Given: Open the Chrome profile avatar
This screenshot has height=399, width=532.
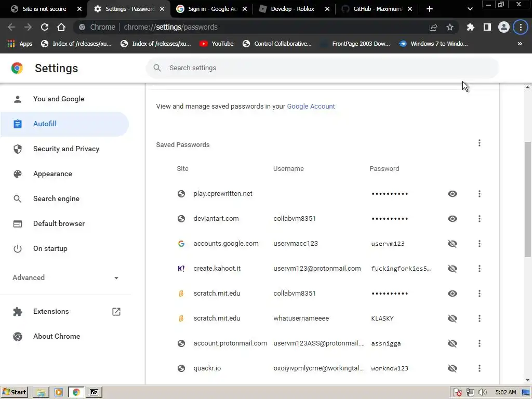Looking at the screenshot, I should coord(504,27).
